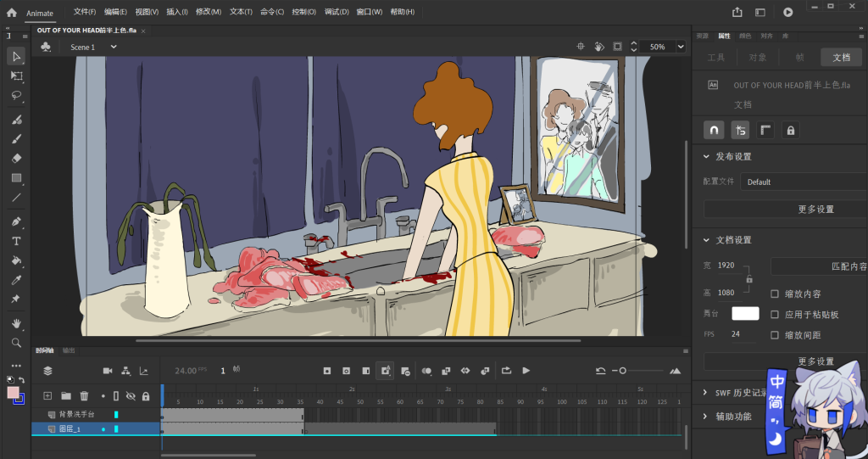
Task: Toggle clip content outside stage
Action: pyautogui.click(x=617, y=47)
